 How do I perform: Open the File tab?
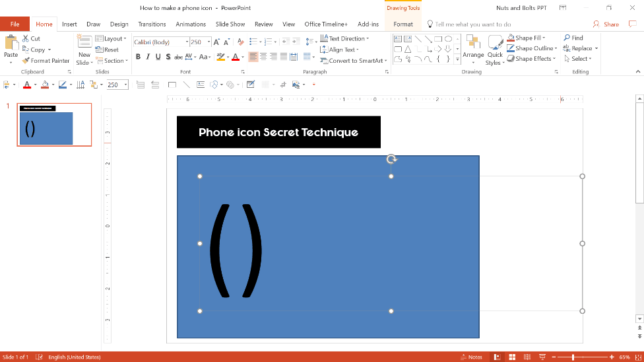[x=15, y=24]
